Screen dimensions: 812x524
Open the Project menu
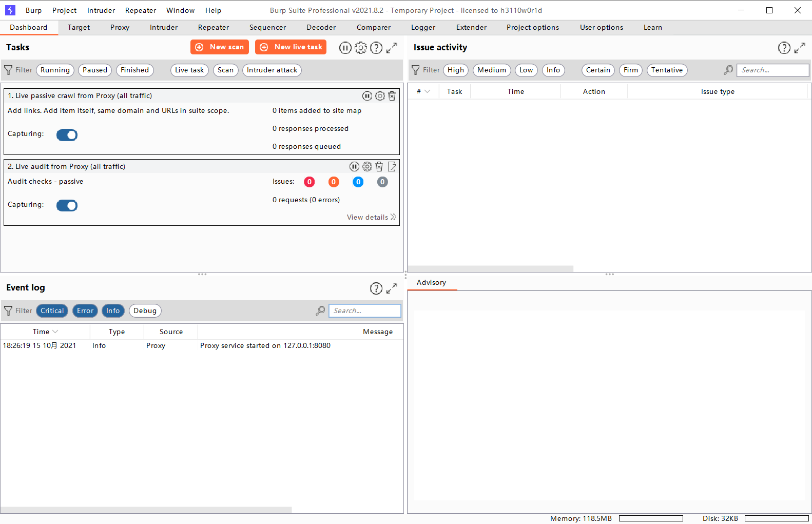[65, 10]
